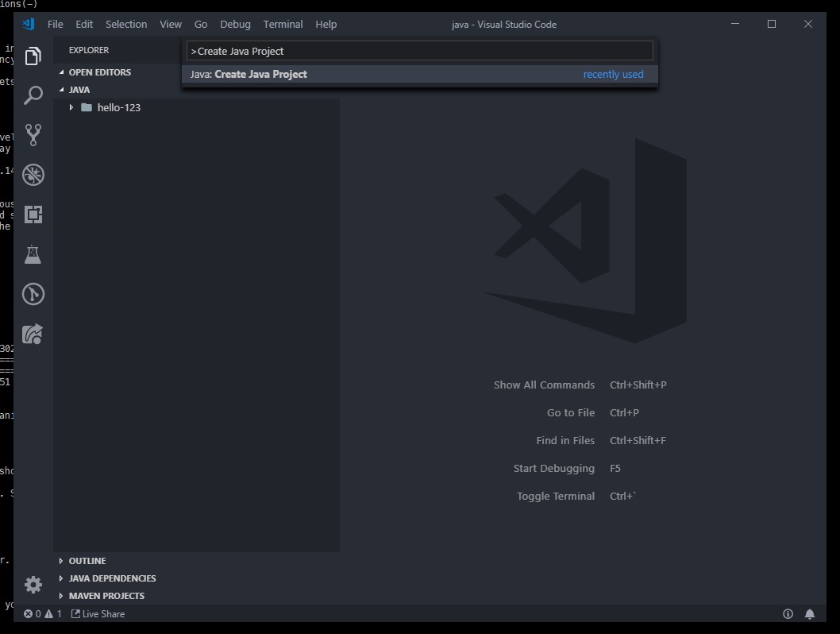Screen dimensions: 840x634
Task: Open the Explorer view in the activity bar
Action: click(33, 56)
